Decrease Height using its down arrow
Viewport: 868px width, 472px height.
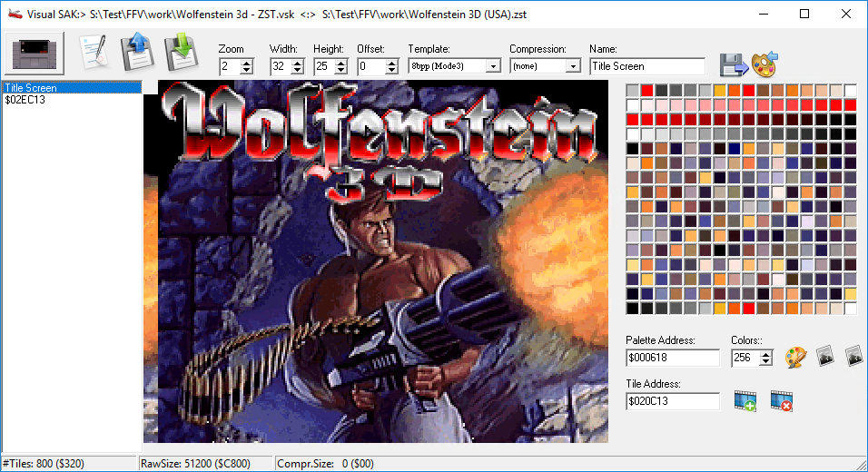[341, 70]
